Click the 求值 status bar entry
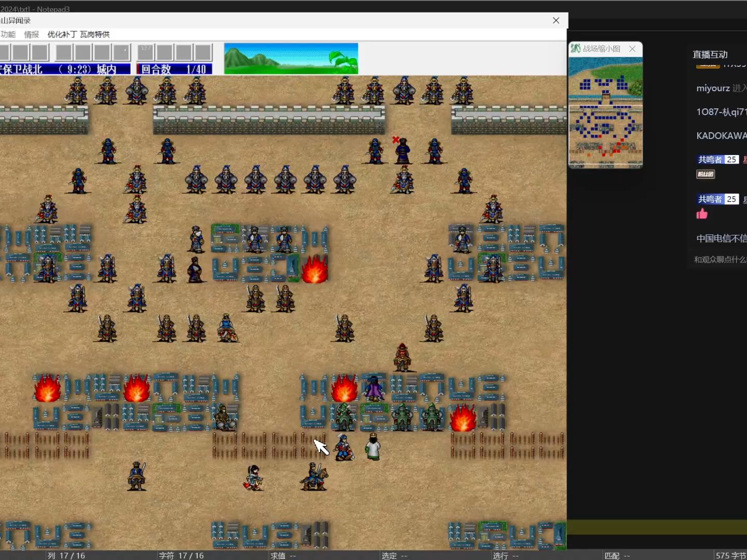747x560 pixels. pos(283,555)
